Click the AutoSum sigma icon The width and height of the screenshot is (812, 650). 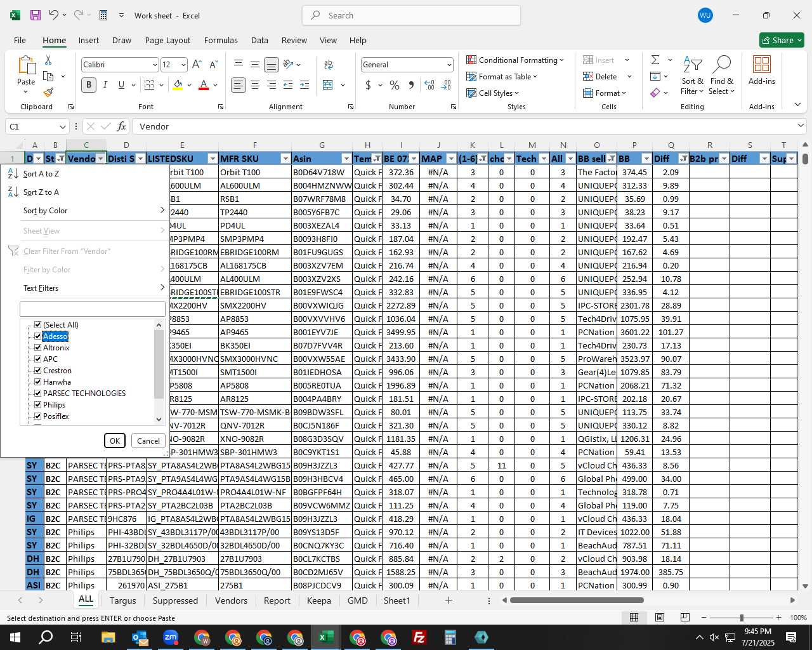655,60
